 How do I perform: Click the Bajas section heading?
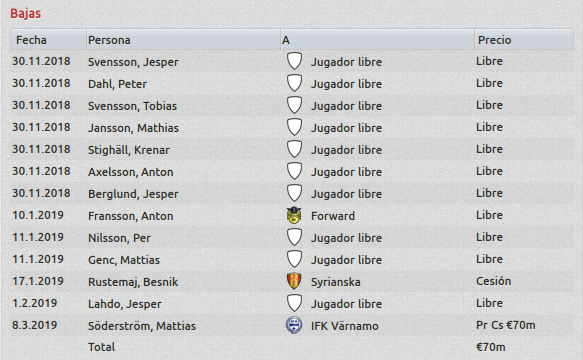(25, 13)
